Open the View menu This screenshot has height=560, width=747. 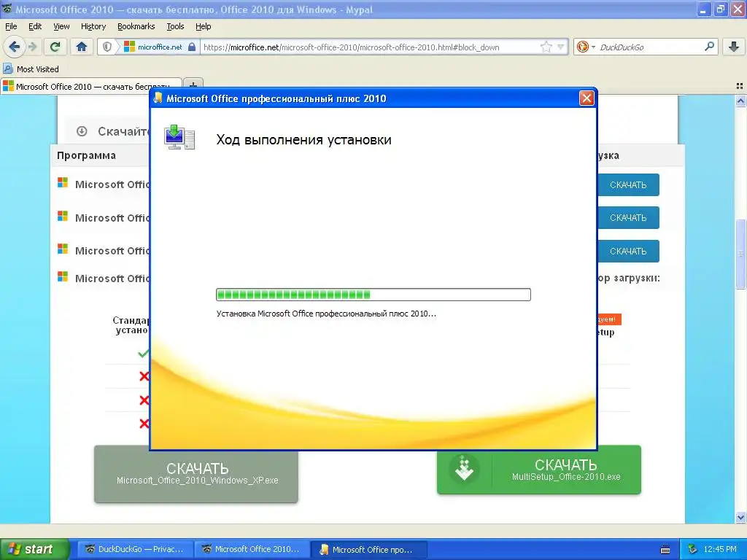[61, 26]
